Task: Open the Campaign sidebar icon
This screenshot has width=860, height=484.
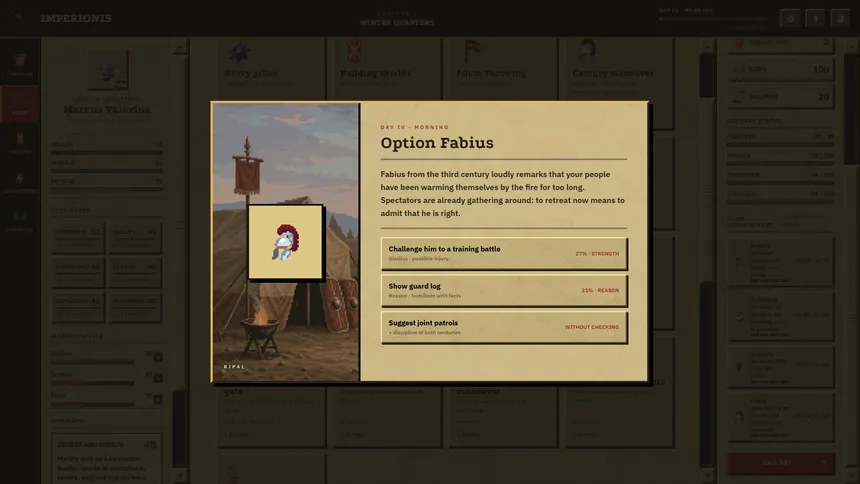Action: (x=20, y=65)
